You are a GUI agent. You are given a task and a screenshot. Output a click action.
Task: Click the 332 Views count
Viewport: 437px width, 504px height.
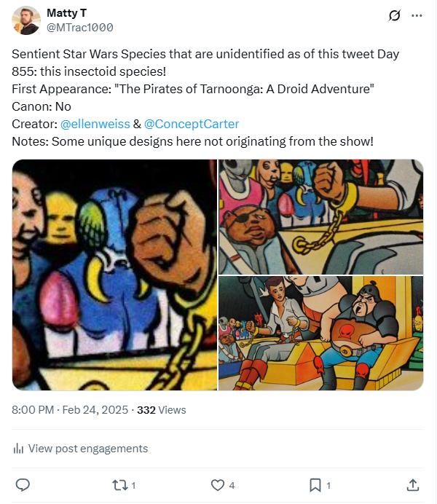click(x=162, y=410)
